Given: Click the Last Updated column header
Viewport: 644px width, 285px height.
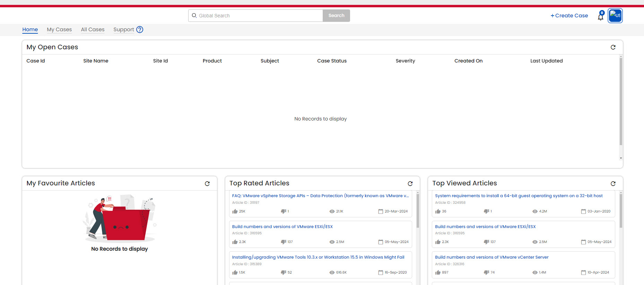Looking at the screenshot, I should tap(546, 61).
